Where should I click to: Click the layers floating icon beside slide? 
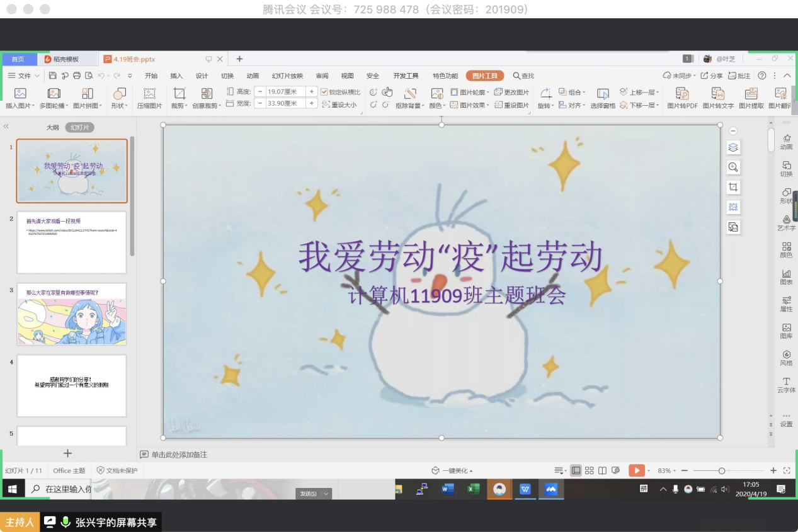click(733, 147)
